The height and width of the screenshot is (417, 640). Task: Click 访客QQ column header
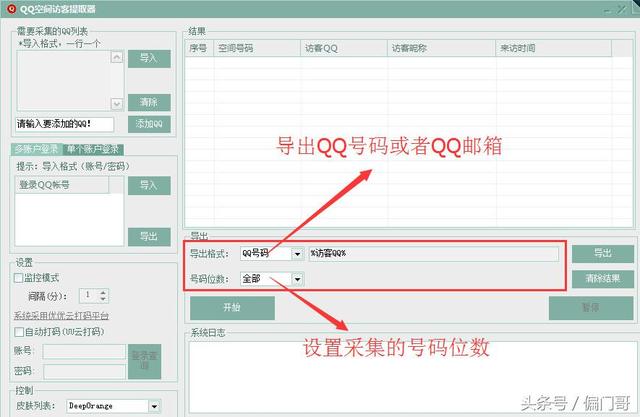(x=344, y=48)
